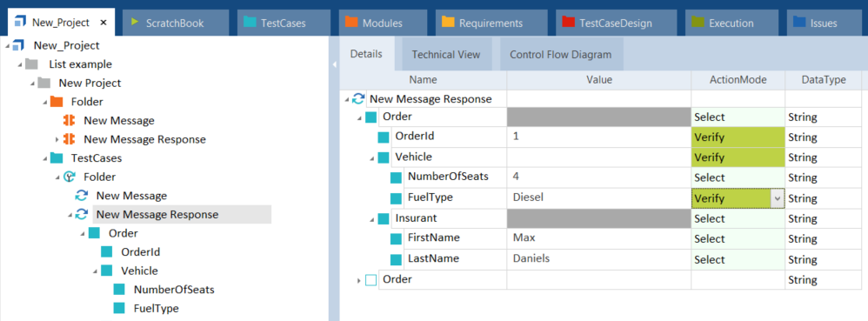This screenshot has width=868, height=321.
Task: Click the empty checkbox beside bottom Order row
Action: click(371, 280)
